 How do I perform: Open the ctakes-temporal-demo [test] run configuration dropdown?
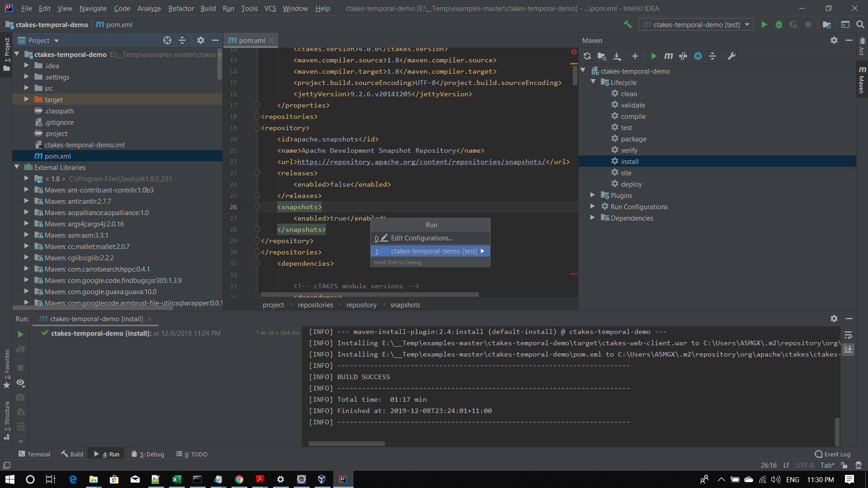tap(696, 24)
